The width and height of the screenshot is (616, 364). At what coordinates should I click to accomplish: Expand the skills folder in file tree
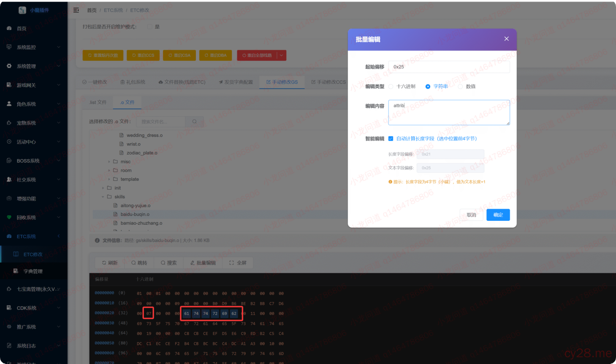point(103,196)
